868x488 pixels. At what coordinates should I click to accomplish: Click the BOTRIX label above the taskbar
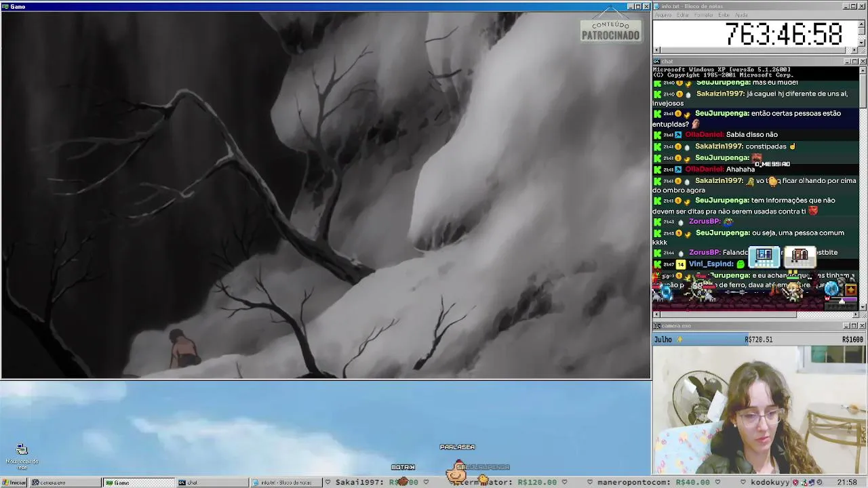tap(403, 467)
